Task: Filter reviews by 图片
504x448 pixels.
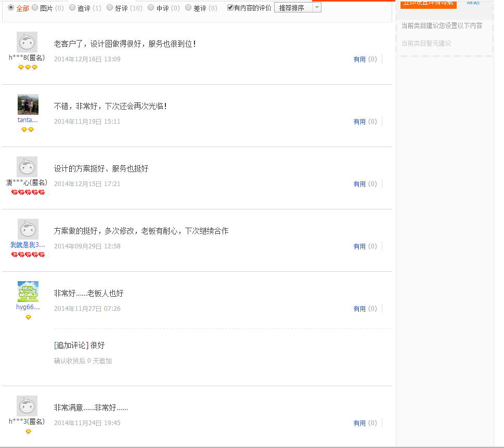Action: click(x=35, y=8)
